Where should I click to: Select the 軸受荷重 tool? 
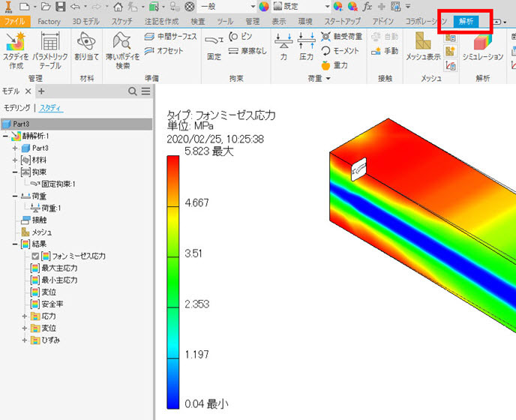pos(341,36)
